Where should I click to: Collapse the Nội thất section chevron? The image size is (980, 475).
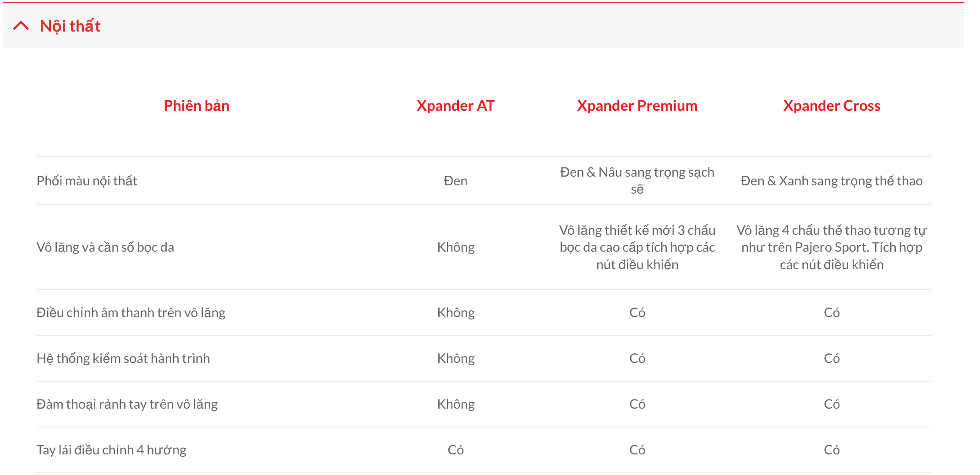tap(21, 26)
